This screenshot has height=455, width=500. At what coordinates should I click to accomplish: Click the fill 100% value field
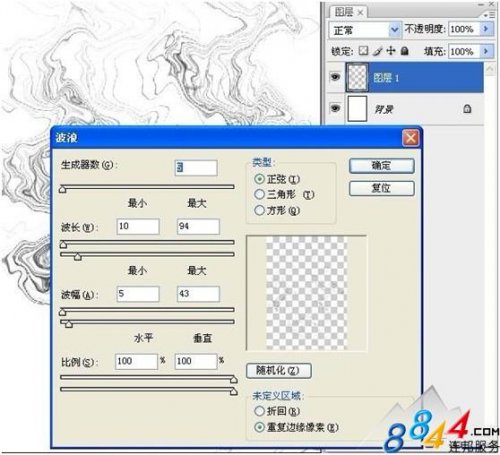[x=464, y=51]
